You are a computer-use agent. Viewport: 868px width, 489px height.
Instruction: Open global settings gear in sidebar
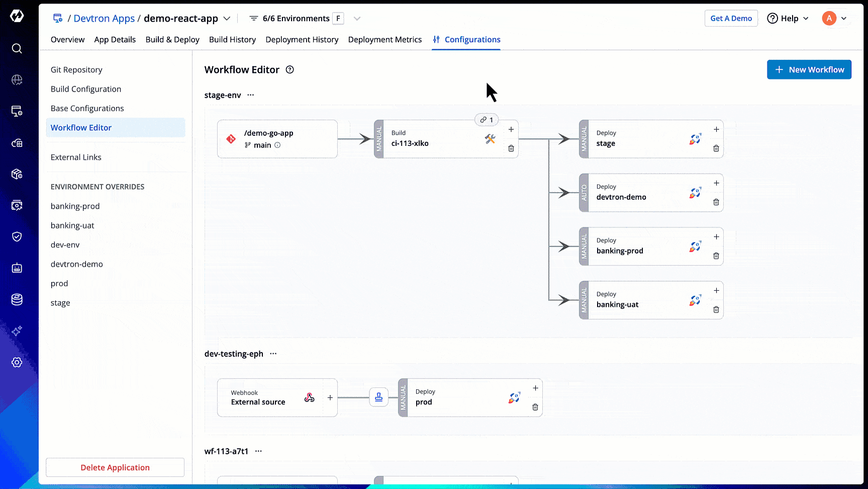click(x=17, y=362)
